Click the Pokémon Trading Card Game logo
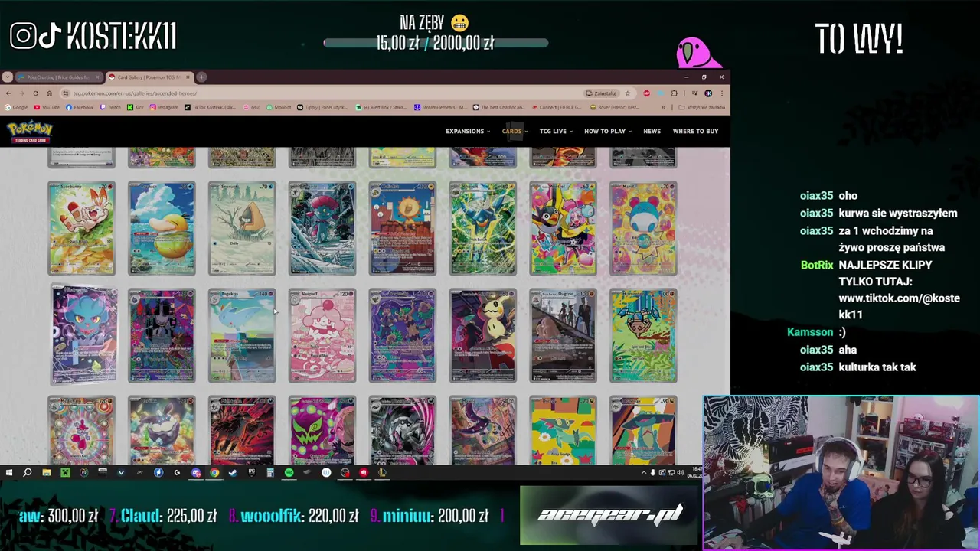The height and width of the screenshot is (551, 980). point(30,132)
